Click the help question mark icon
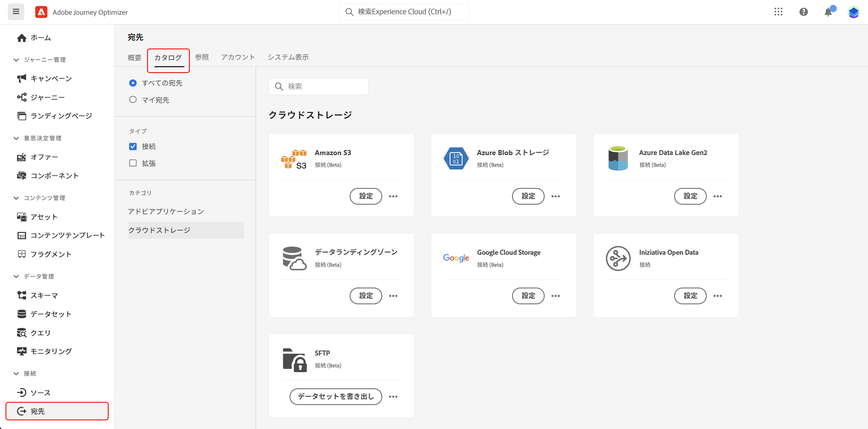 803,12
